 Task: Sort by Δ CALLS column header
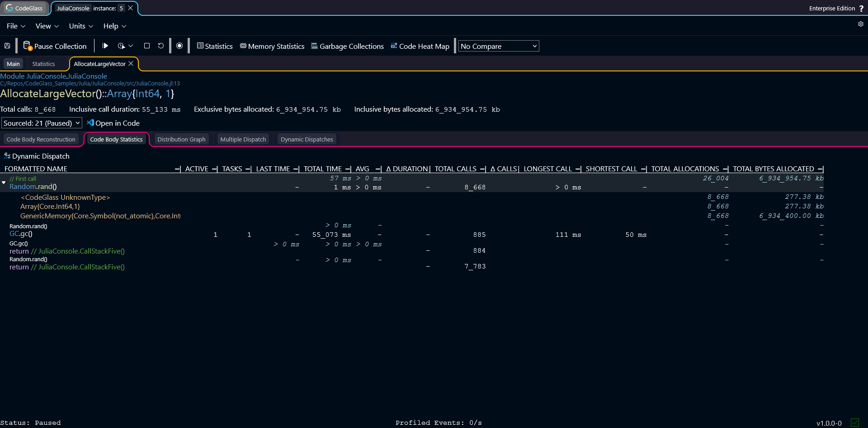click(504, 169)
